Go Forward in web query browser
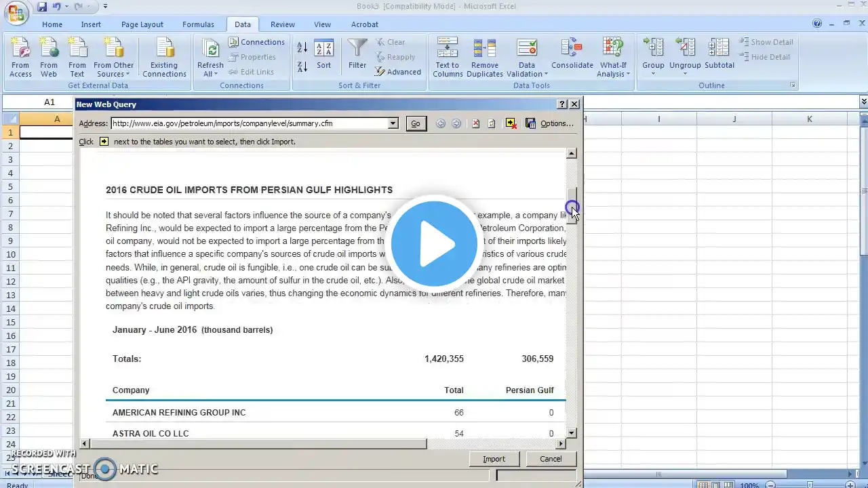Viewport: 868px width, 488px height. click(x=456, y=123)
